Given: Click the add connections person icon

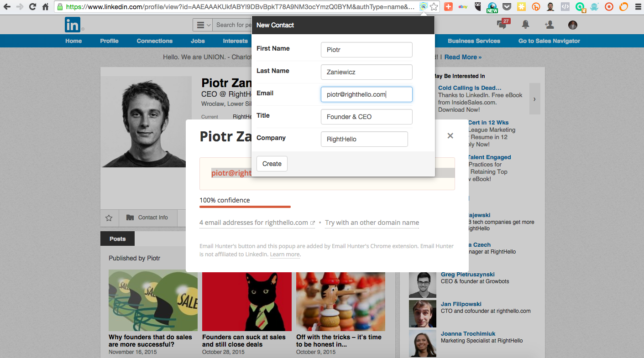Looking at the screenshot, I should point(550,25).
